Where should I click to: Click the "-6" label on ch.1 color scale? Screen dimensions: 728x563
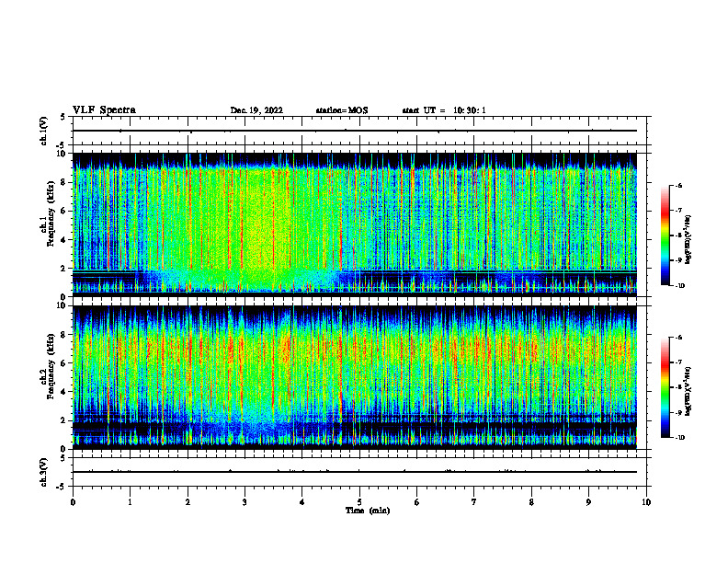(678, 185)
